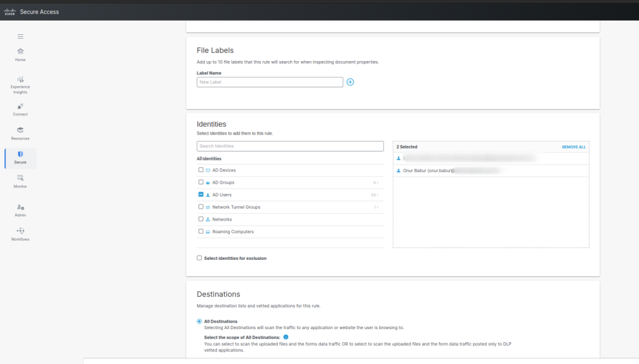Select the All Destinations radio button
The height and width of the screenshot is (364, 639).
click(200, 322)
